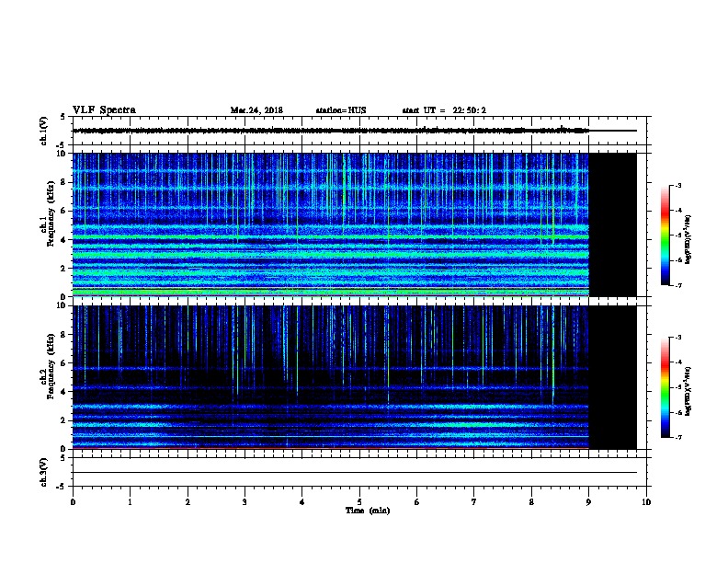Select the "start UT = 22:50: 2" text
This screenshot has width=728, height=563.
[444, 110]
